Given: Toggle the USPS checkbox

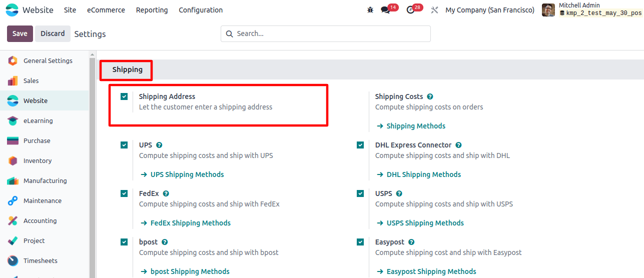Looking at the screenshot, I should coord(360,193).
